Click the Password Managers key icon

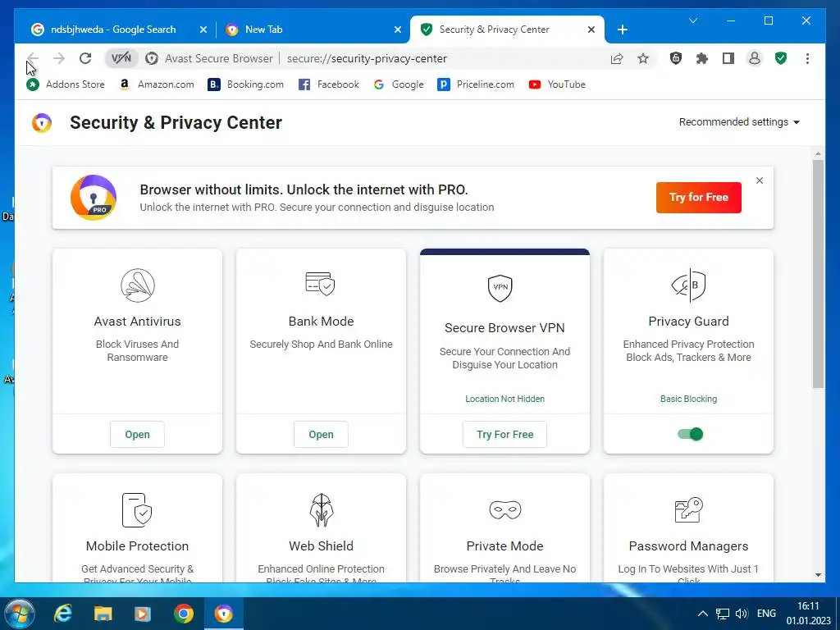[689, 509]
